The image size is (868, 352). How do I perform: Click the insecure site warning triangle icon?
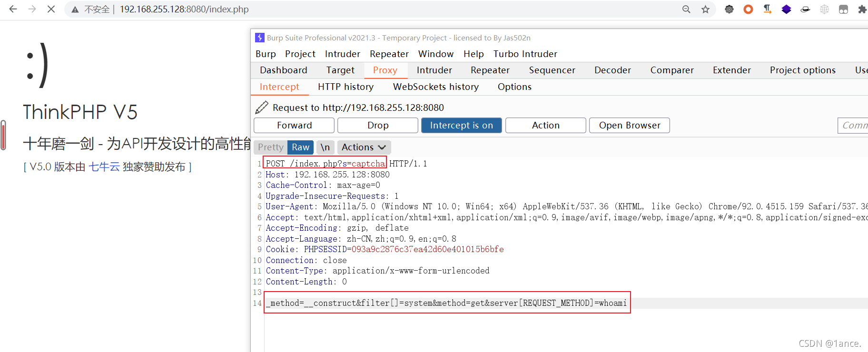(75, 10)
